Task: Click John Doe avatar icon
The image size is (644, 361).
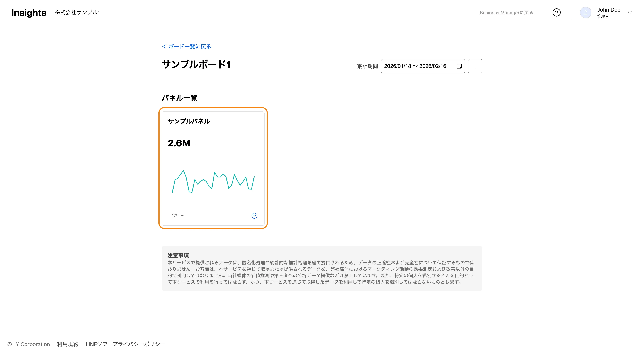Action: click(585, 13)
